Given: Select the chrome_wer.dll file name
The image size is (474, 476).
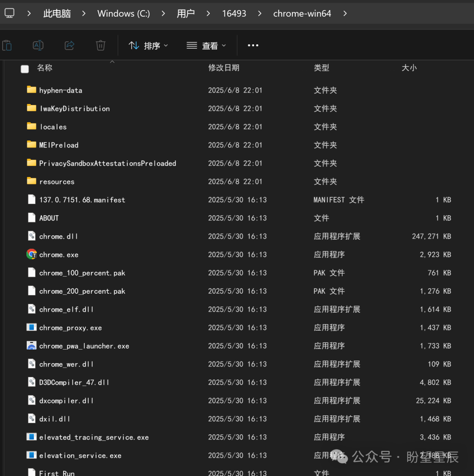Looking at the screenshot, I should pyautogui.click(x=66, y=364).
